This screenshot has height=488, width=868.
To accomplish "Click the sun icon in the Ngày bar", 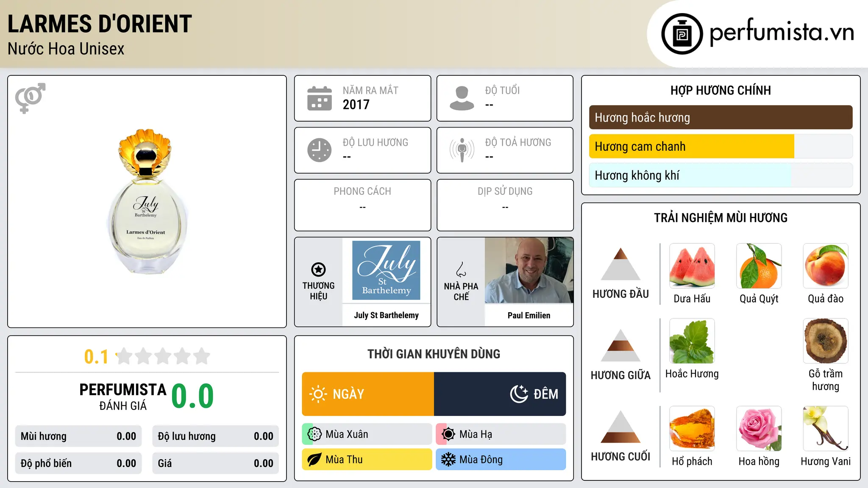I will pos(318,394).
